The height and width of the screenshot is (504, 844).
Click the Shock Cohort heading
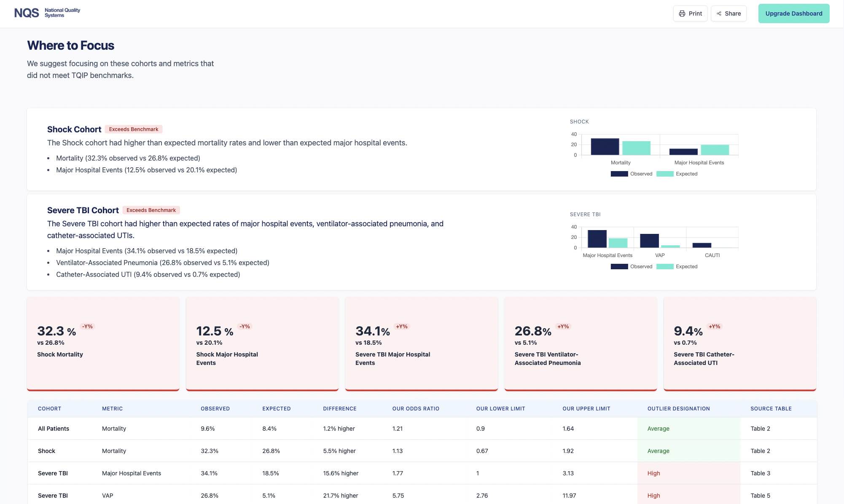point(74,129)
